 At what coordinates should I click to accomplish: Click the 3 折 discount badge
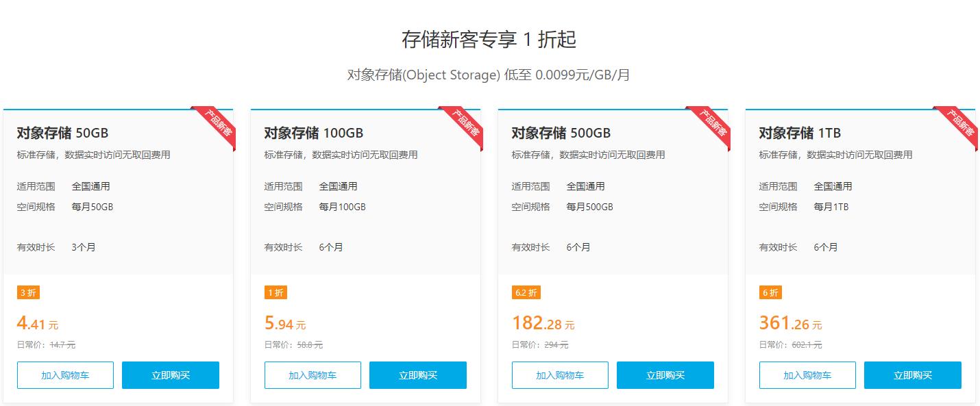(28, 292)
